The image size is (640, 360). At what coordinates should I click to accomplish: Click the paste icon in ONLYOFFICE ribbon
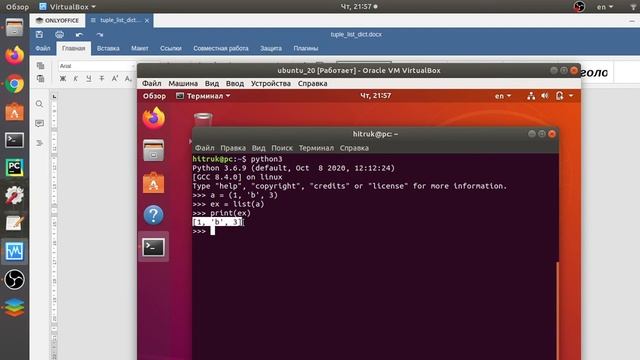[40, 78]
